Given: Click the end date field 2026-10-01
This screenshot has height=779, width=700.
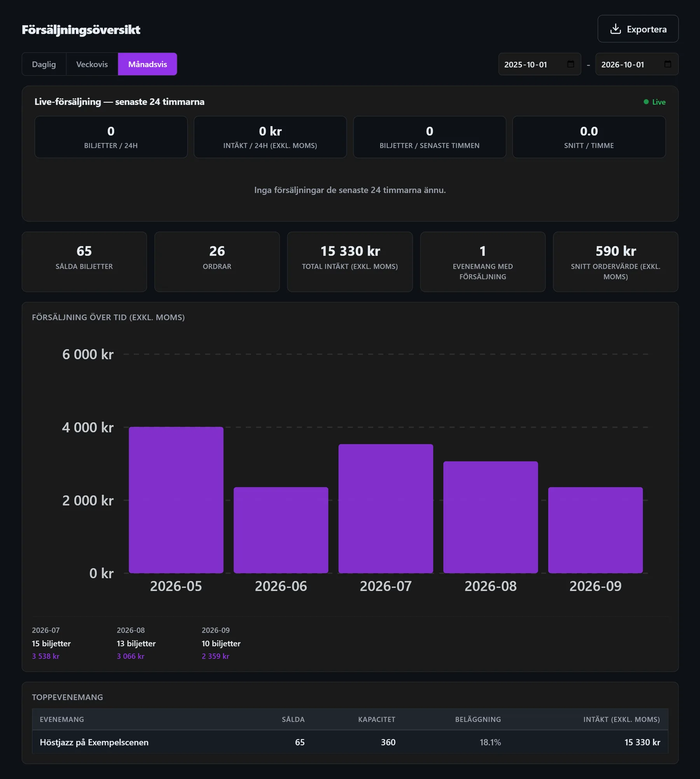Looking at the screenshot, I should (x=637, y=64).
